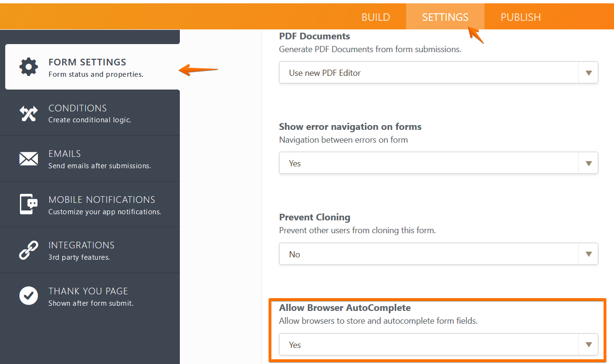This screenshot has height=364, width=614.
Task: Open THANK YOU PAGE section
Action: click(x=90, y=296)
